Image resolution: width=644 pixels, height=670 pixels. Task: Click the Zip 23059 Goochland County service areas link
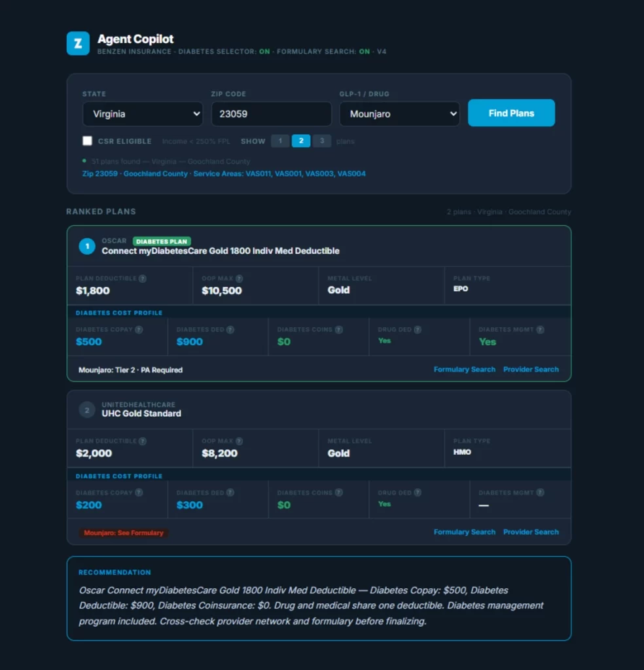[x=224, y=173]
